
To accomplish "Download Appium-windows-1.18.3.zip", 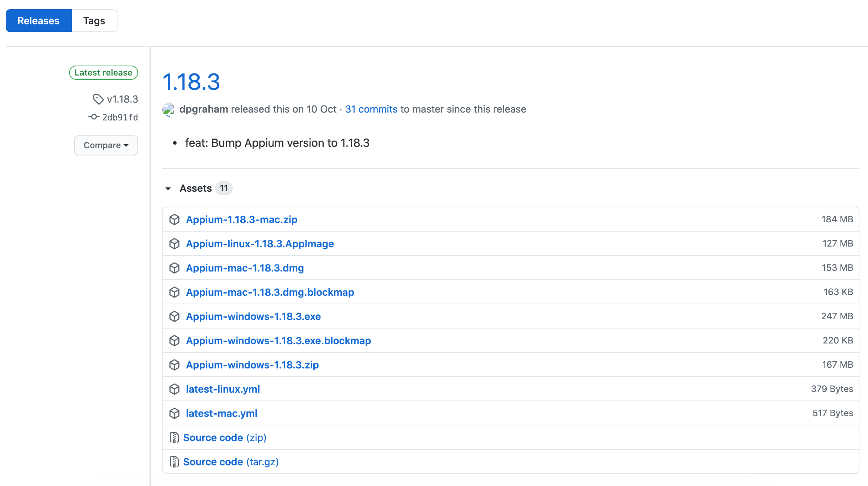I will (x=252, y=365).
